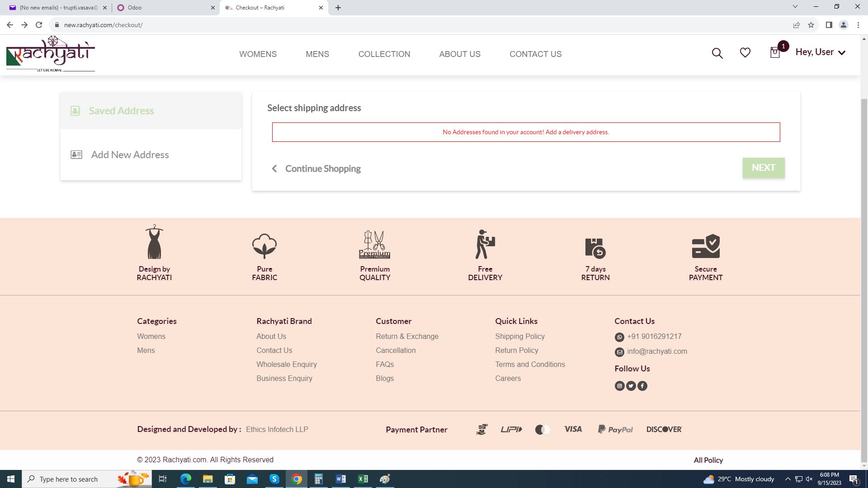
Task: Open the shopping cart bag icon
Action: click(x=775, y=53)
